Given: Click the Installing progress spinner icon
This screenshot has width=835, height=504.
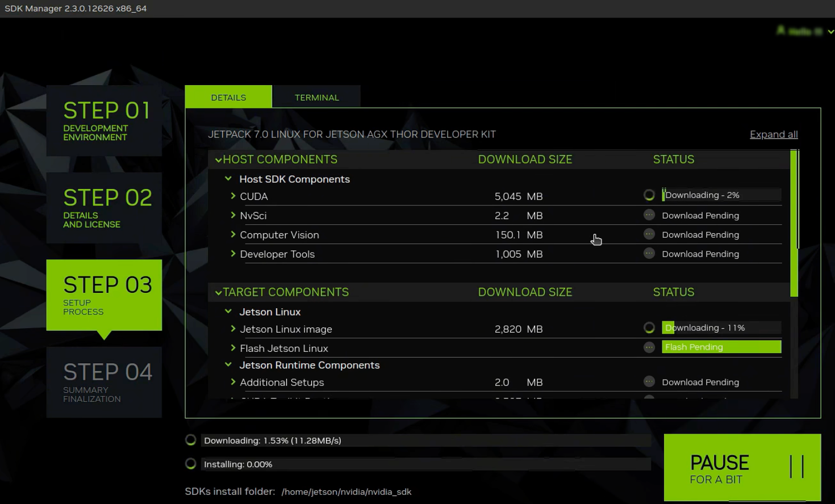Looking at the screenshot, I should click(191, 464).
